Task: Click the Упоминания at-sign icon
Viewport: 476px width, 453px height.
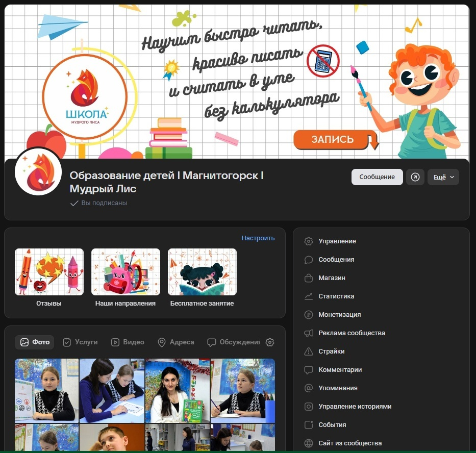Action: tap(309, 388)
